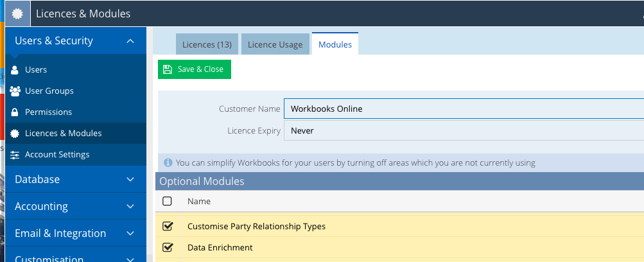
Task: Click the Accounting section label
Action: (42, 206)
